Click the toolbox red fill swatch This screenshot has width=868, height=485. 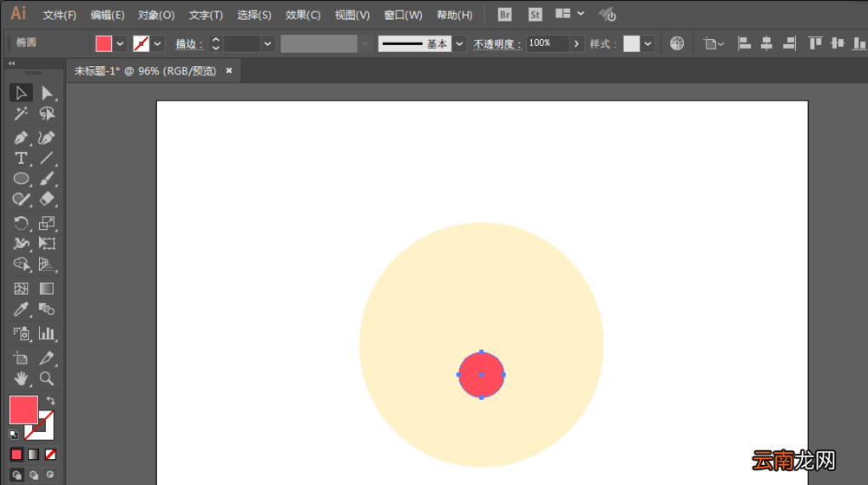(x=23, y=410)
